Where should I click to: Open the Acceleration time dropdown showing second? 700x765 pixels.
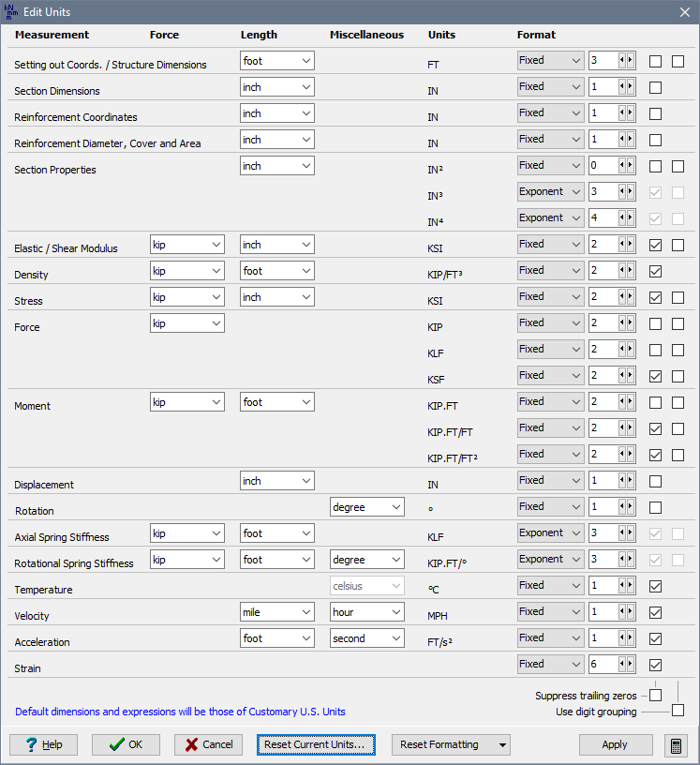(x=366, y=638)
